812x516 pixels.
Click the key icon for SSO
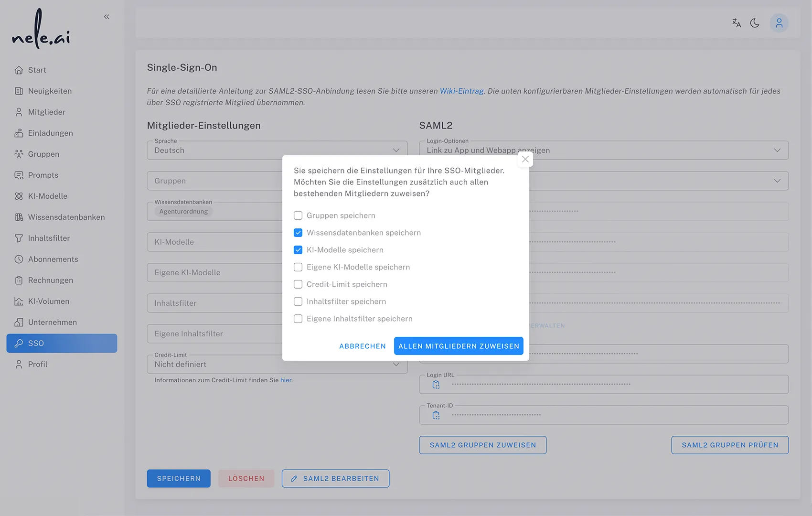click(19, 344)
